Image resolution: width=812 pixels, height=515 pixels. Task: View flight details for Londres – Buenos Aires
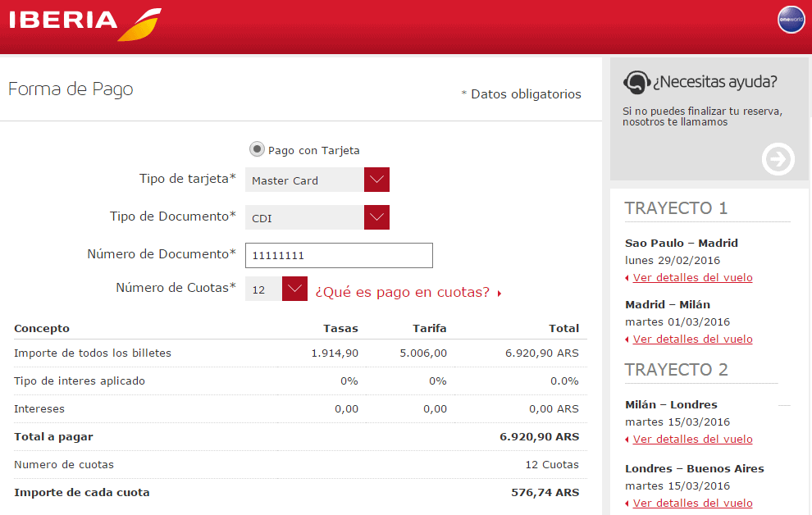click(692, 503)
